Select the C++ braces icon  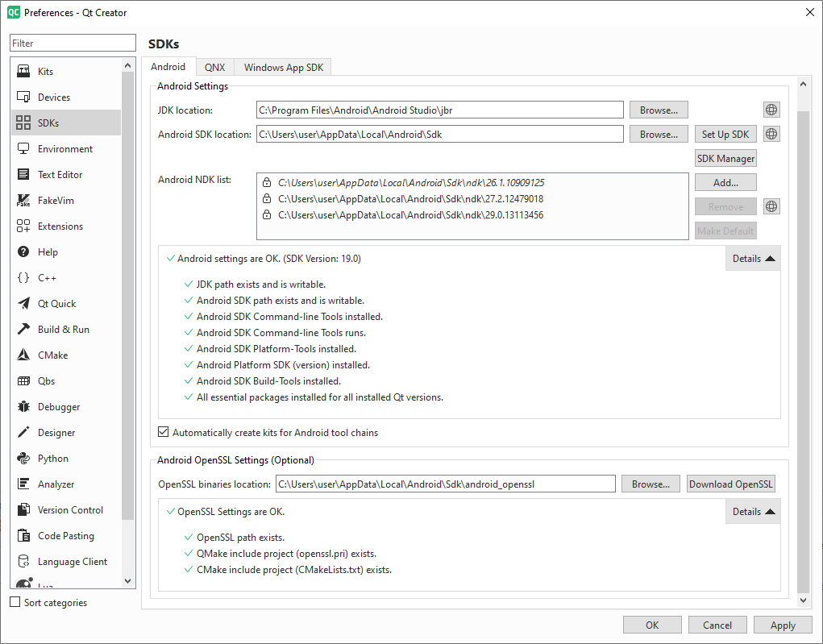click(x=23, y=277)
